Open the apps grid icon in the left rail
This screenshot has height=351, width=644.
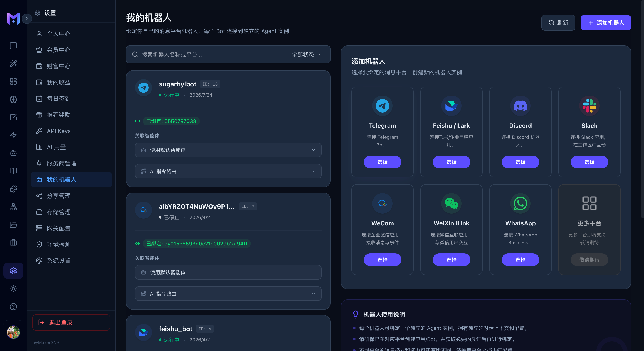coord(13,81)
